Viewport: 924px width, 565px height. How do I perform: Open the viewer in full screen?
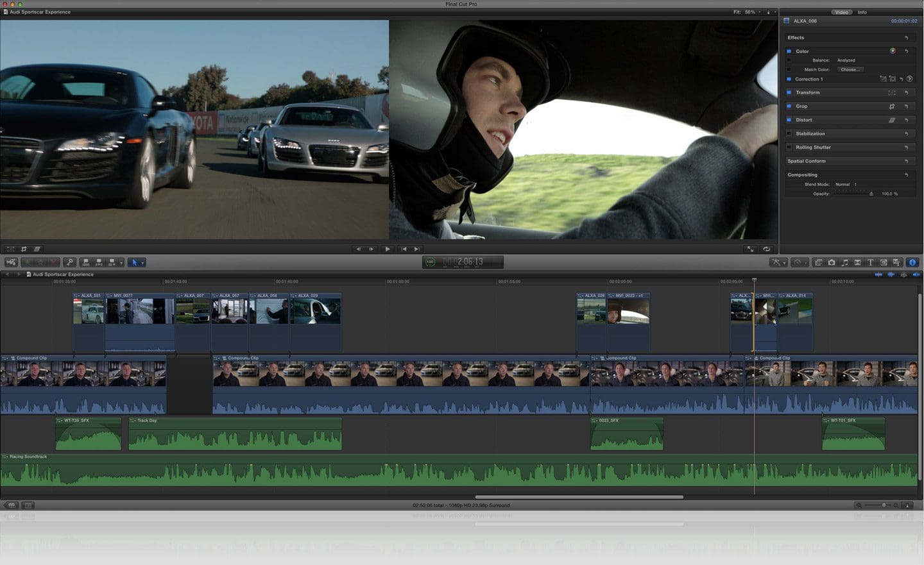pyautogui.click(x=750, y=249)
